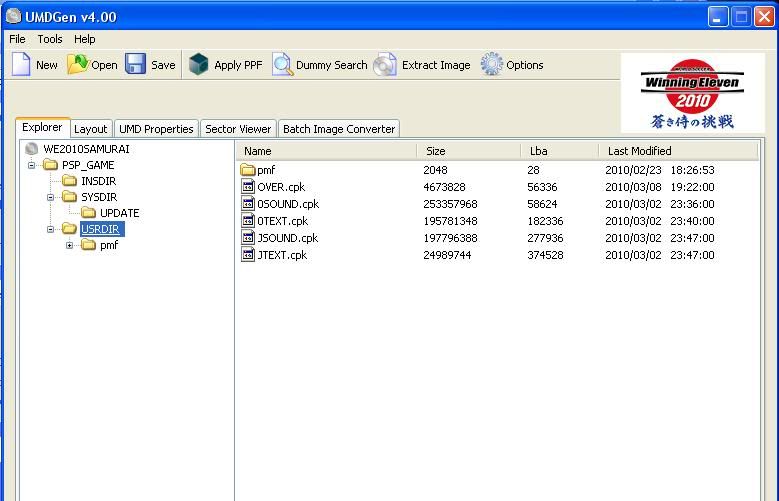Image resolution: width=779 pixels, height=501 pixels.
Task: Open an image with the Open icon
Action: pyautogui.click(x=78, y=65)
